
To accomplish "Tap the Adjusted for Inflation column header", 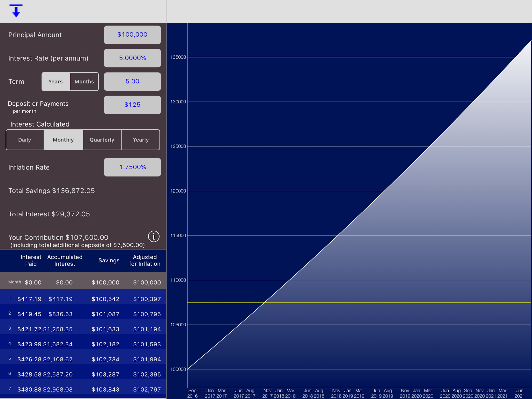I will click(x=144, y=260).
